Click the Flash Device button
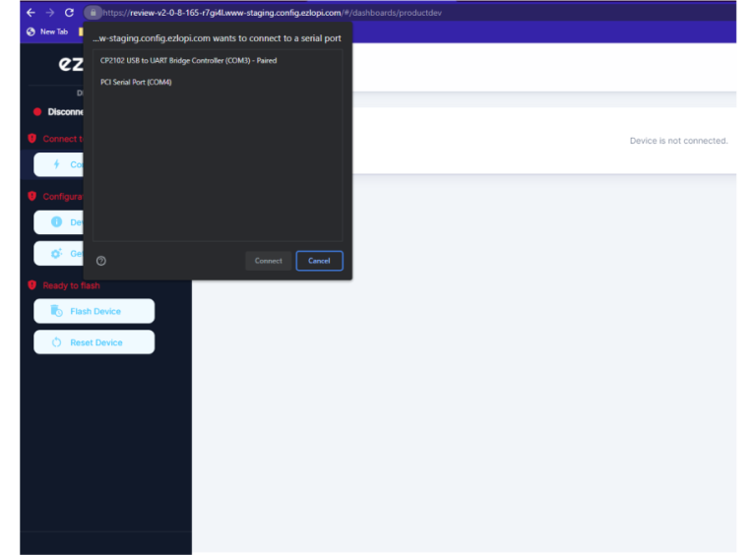This screenshot has height=555, width=756. click(94, 311)
